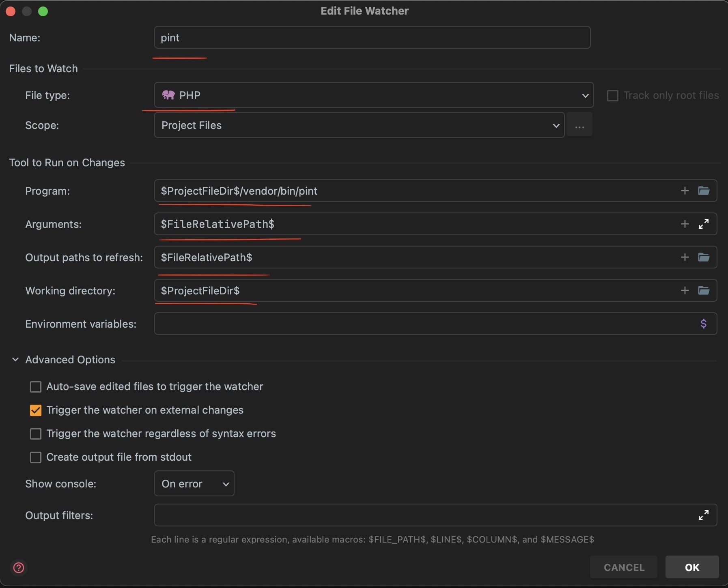
Task: Expand the Output filters field editor
Action: pos(704,515)
